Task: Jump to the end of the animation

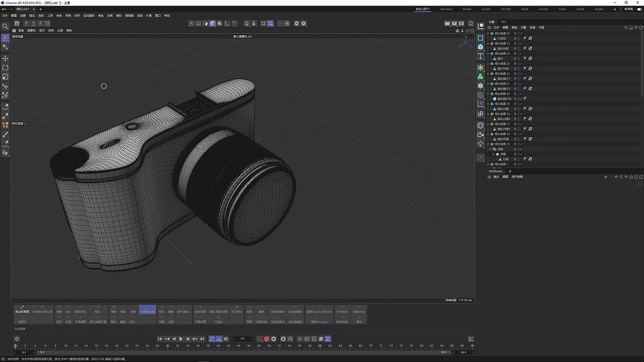Action: tap(202, 339)
